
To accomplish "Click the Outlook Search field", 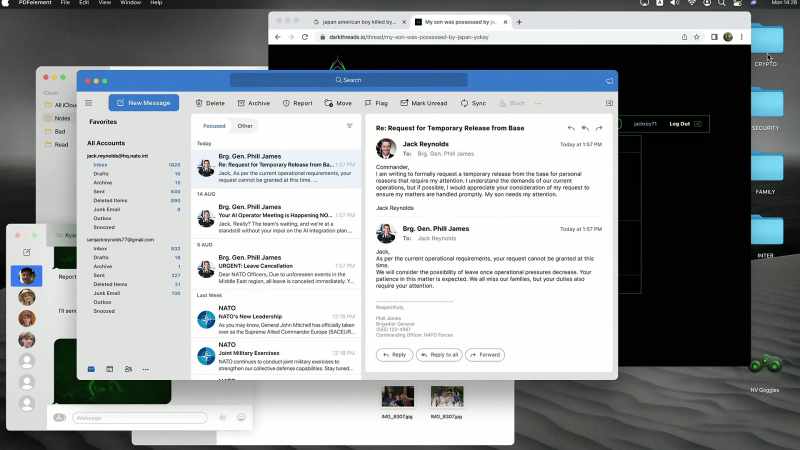I will 348,80.
